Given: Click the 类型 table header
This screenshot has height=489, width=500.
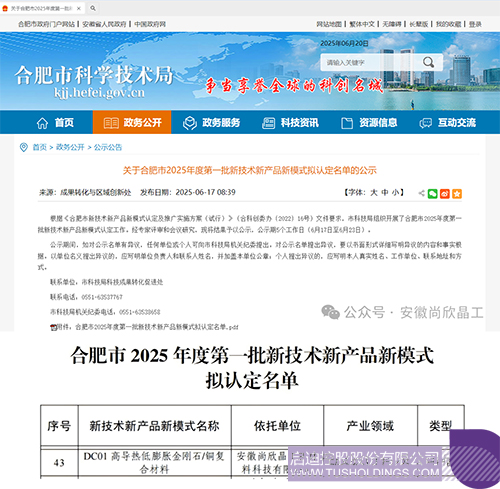Looking at the screenshot, I should pyautogui.click(x=441, y=426).
